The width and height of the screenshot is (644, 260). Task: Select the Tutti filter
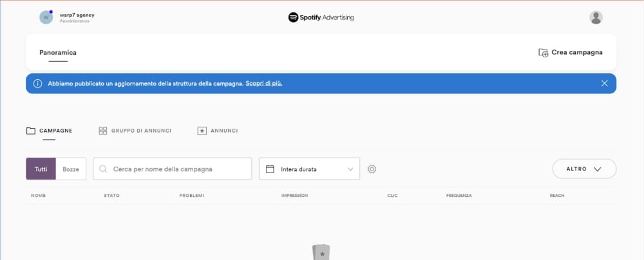click(41, 169)
